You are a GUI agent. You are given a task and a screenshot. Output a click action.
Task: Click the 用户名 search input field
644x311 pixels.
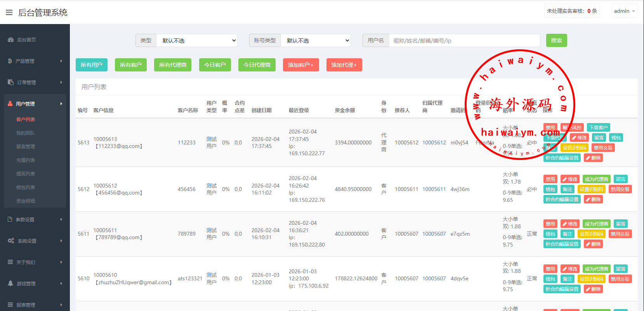[464, 40]
